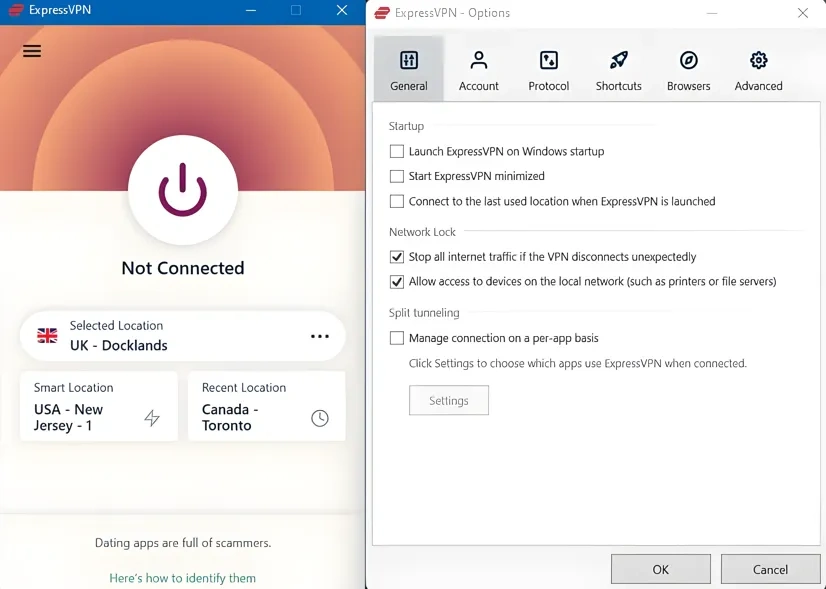Click the 'Split tunneling' section heading
The width and height of the screenshot is (826, 589).
[x=424, y=313]
